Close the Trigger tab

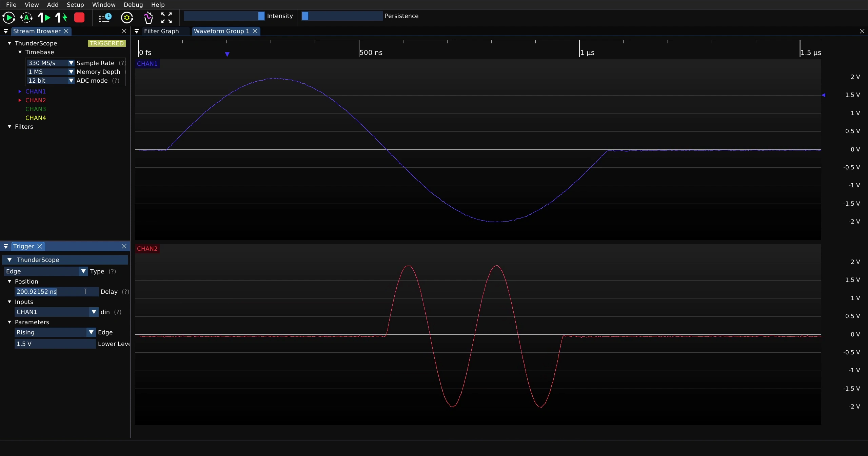[40, 246]
